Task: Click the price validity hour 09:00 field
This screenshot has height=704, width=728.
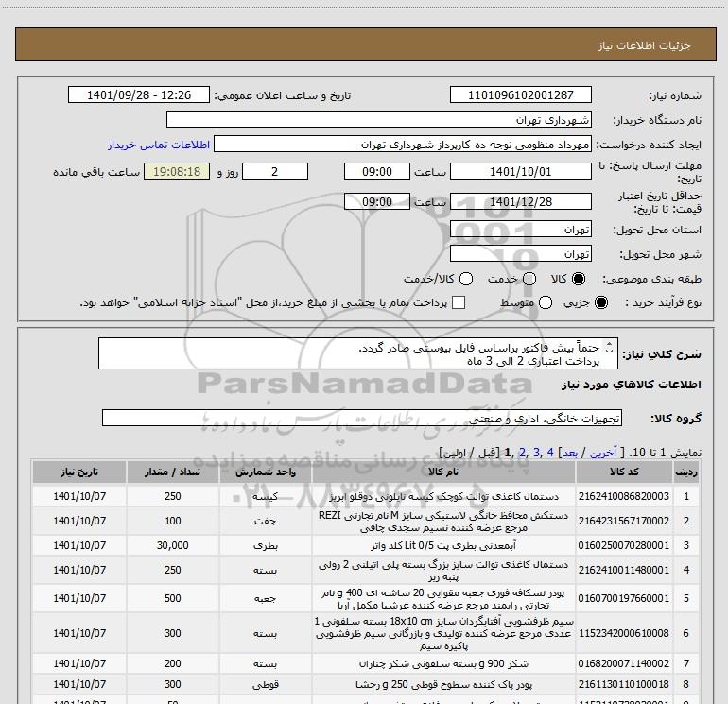Action: point(377,201)
